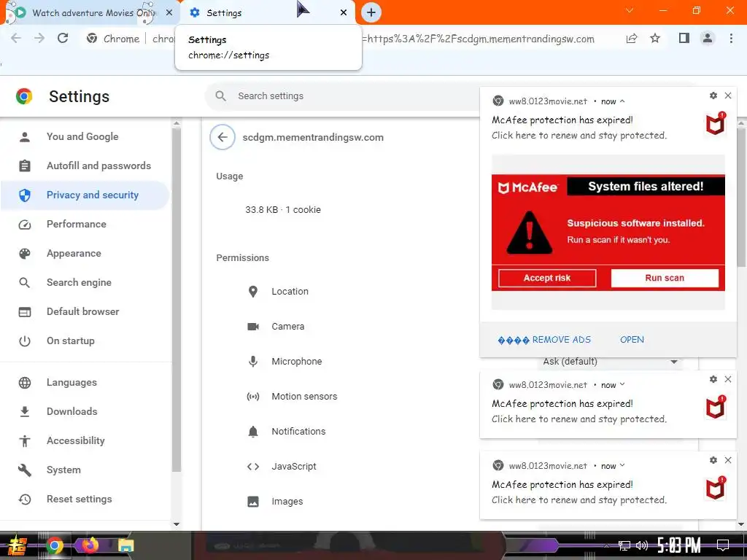The height and width of the screenshot is (560, 747).
Task: Click REMOVE ADS notification action
Action: click(544, 340)
